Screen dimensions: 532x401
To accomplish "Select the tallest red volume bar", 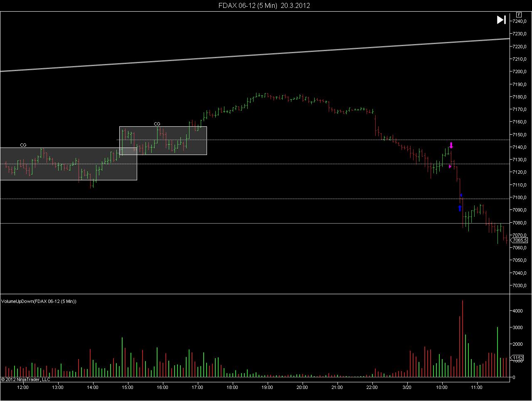I will (463, 339).
